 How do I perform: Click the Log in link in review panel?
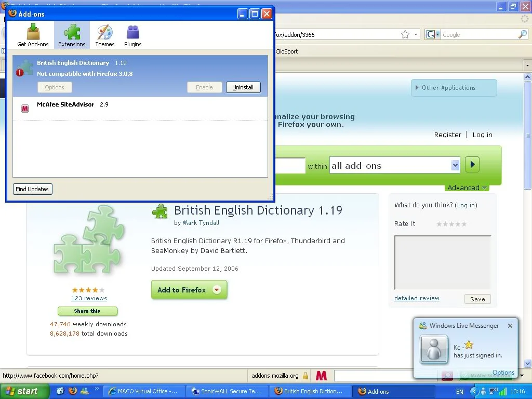coord(466,205)
